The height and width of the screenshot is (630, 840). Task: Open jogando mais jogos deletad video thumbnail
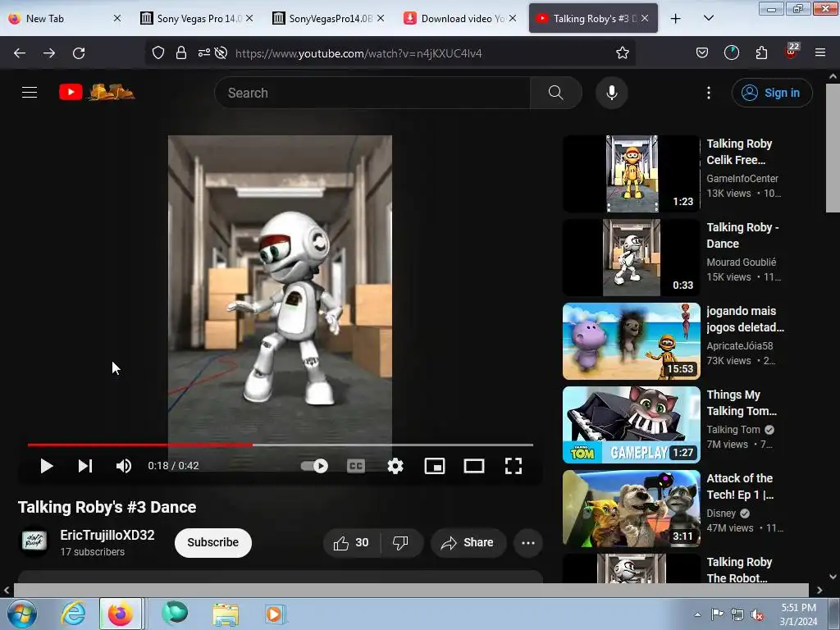pyautogui.click(x=632, y=341)
